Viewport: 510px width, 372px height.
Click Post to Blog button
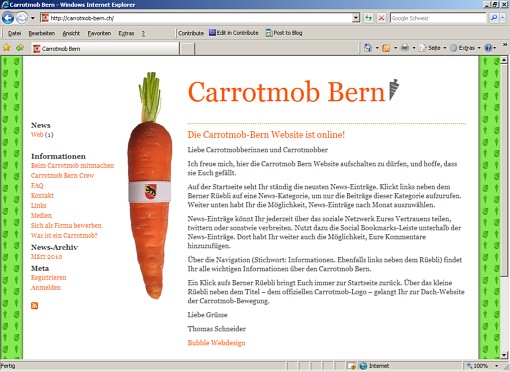click(x=284, y=33)
